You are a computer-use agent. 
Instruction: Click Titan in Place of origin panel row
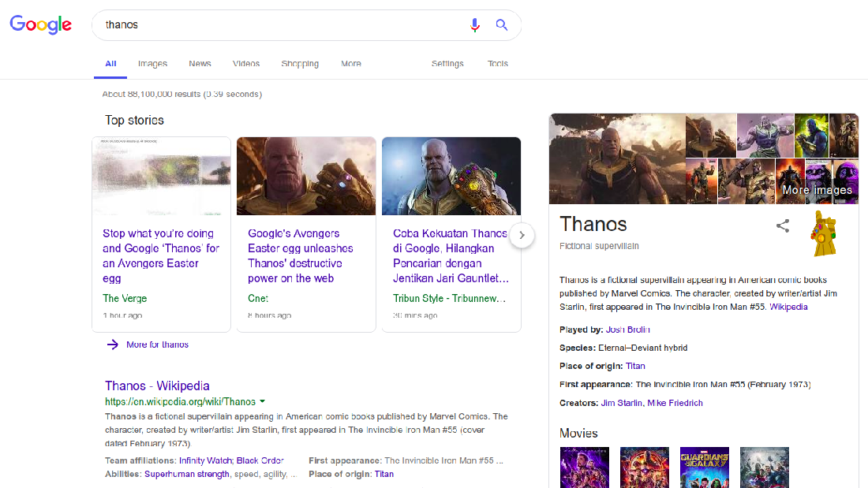(x=635, y=367)
